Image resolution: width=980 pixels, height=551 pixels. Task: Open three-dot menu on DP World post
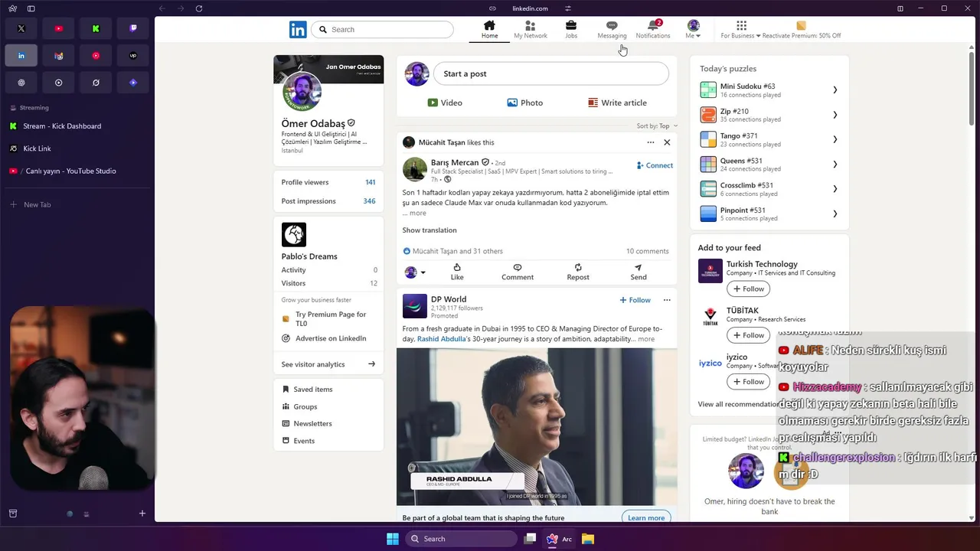[x=667, y=300]
